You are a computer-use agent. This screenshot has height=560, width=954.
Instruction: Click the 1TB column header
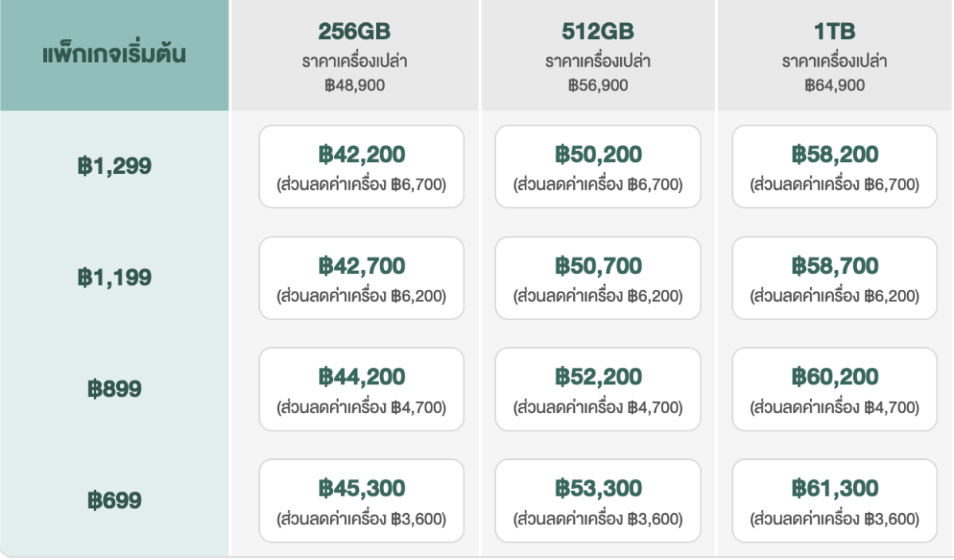[x=835, y=56]
